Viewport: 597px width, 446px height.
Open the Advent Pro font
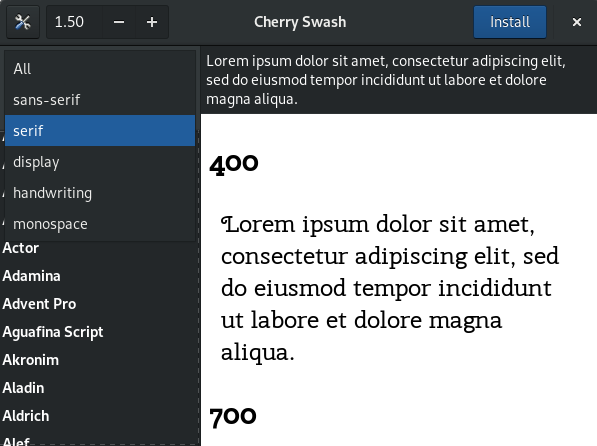click(x=99, y=304)
